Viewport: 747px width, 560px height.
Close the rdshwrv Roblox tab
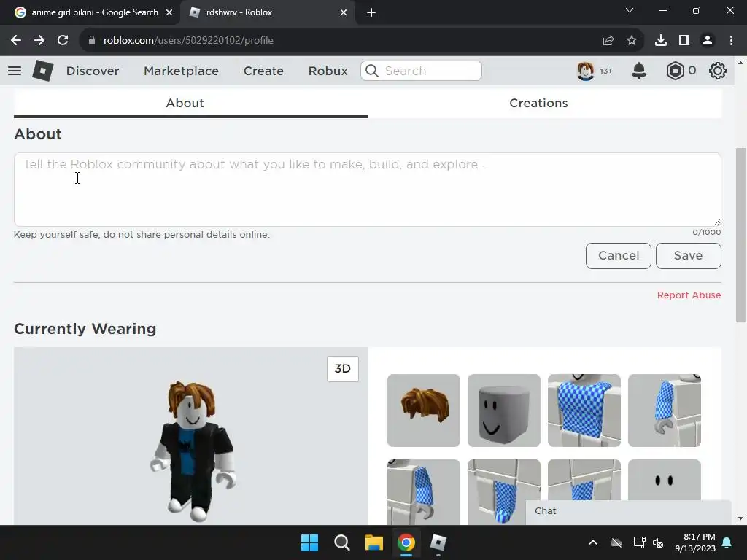click(344, 12)
